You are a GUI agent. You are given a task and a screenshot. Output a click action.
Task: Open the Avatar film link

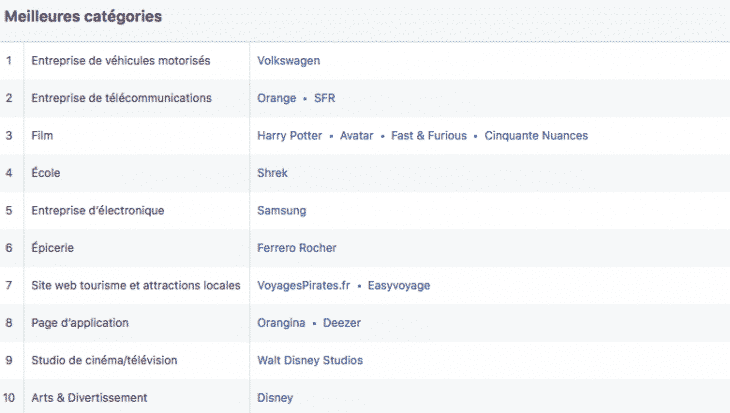[356, 136]
